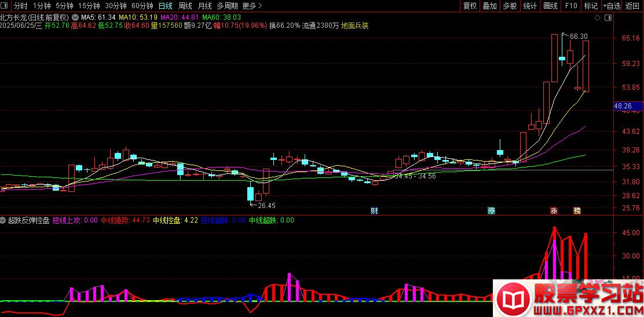Click the MA10: 53.19 label
The image size is (644, 317).
138,17
